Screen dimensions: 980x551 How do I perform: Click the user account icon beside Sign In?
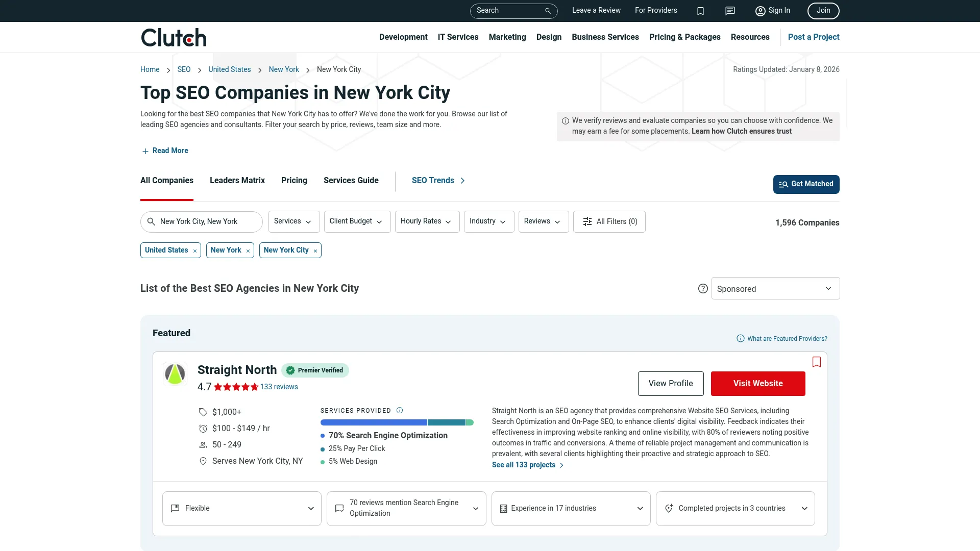[x=759, y=11]
